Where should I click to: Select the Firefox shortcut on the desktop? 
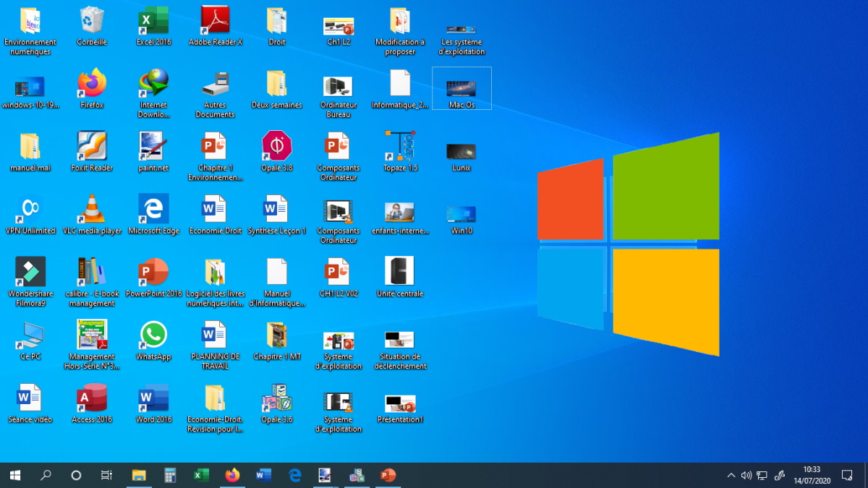[x=92, y=90]
